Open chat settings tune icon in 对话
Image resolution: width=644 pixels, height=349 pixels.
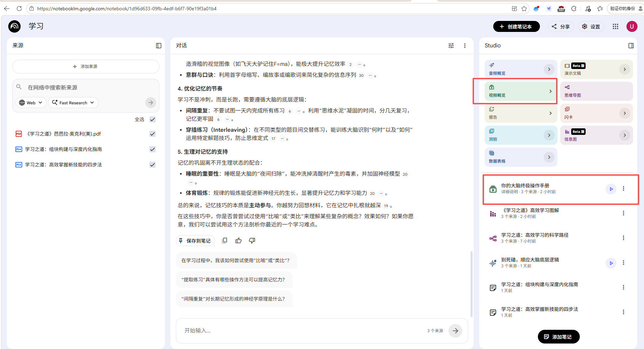coord(451,46)
